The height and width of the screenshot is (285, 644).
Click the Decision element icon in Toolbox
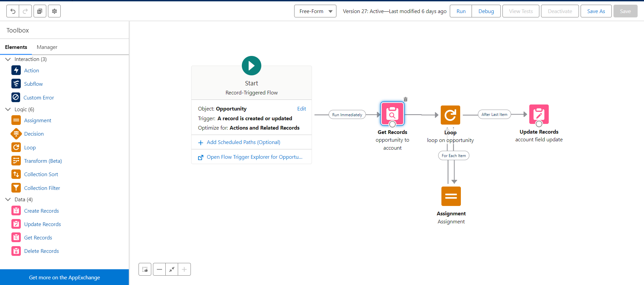pyautogui.click(x=16, y=134)
